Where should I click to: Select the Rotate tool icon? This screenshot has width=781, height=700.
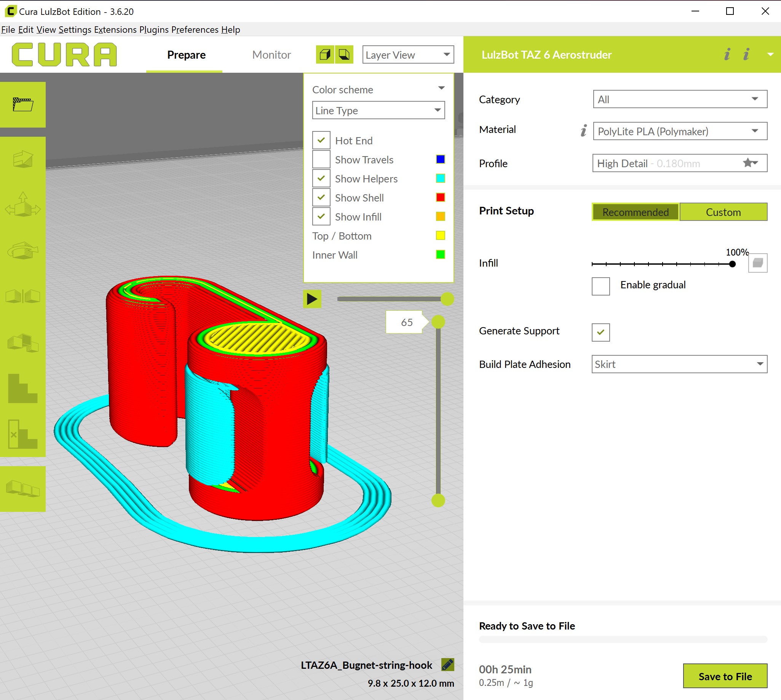23,250
